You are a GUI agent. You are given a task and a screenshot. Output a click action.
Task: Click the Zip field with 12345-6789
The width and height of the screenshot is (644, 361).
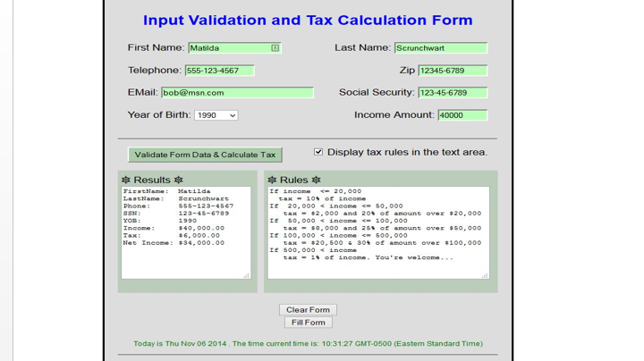pyautogui.click(x=453, y=71)
